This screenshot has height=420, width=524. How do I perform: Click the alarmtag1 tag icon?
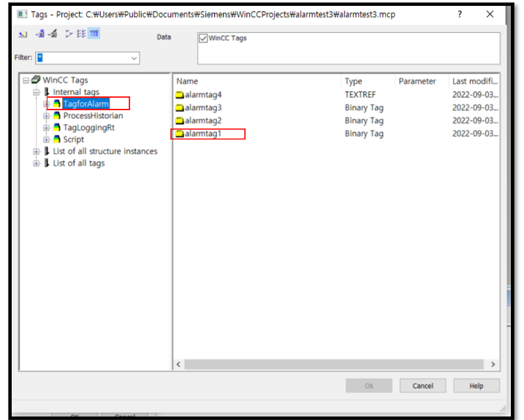click(x=180, y=134)
